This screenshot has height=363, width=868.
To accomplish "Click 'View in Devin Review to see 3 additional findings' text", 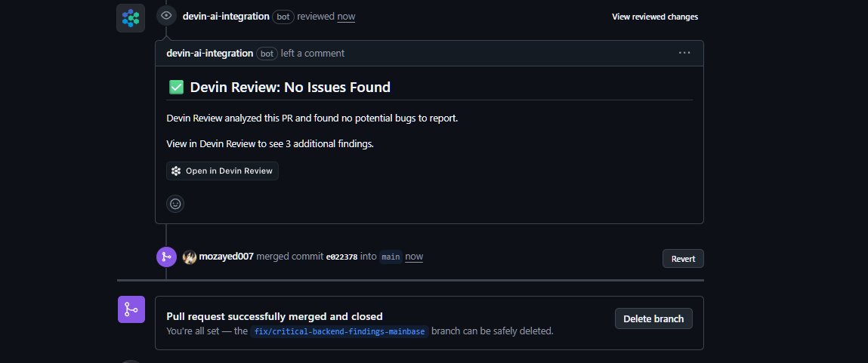I will pyautogui.click(x=270, y=144).
